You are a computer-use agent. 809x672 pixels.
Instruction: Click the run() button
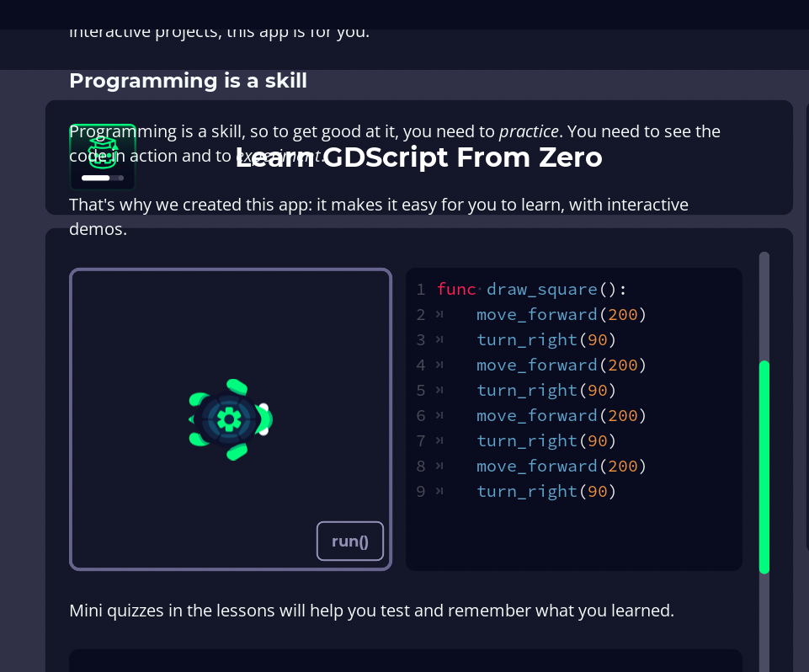pos(350,541)
